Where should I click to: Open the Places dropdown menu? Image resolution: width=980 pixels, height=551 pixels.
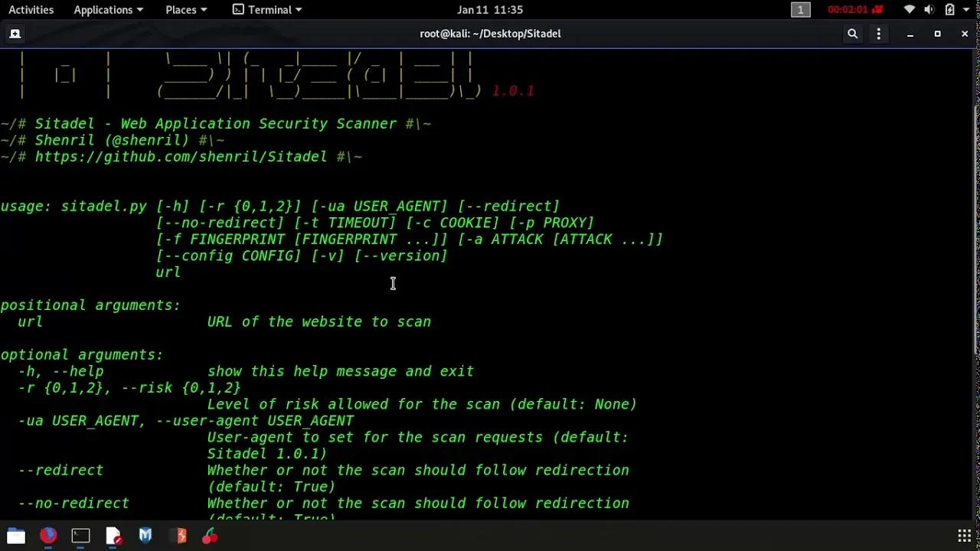[x=186, y=9]
